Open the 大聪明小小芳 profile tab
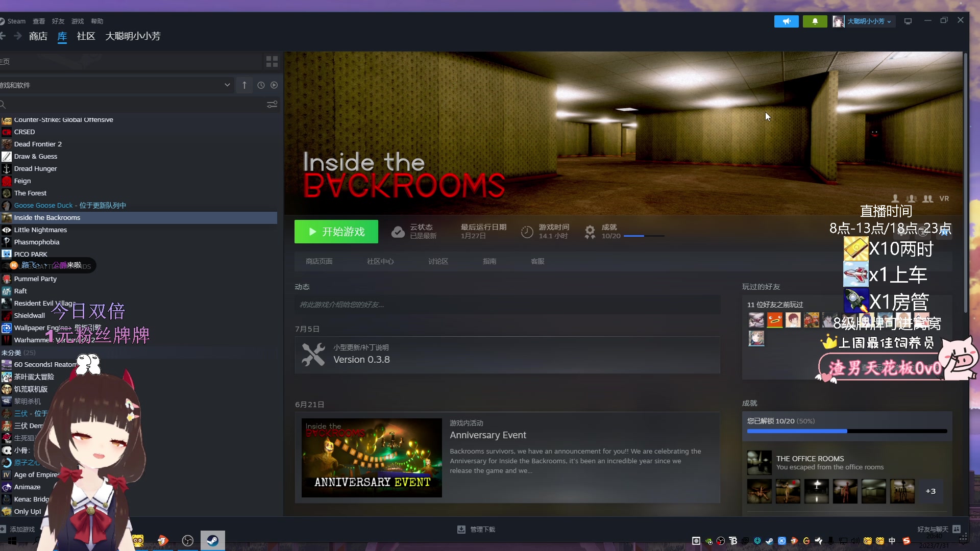980x551 pixels. pyautogui.click(x=133, y=36)
